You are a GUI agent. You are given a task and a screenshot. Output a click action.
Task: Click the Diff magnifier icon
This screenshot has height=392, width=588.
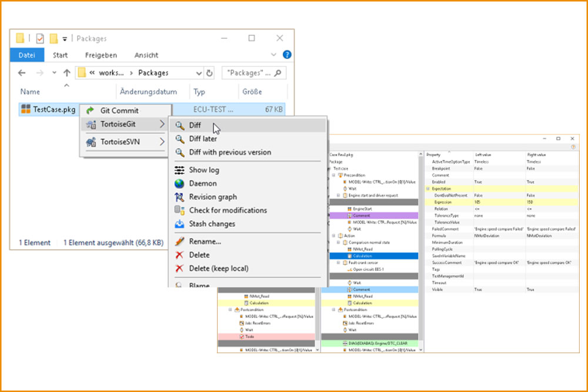[x=180, y=125]
